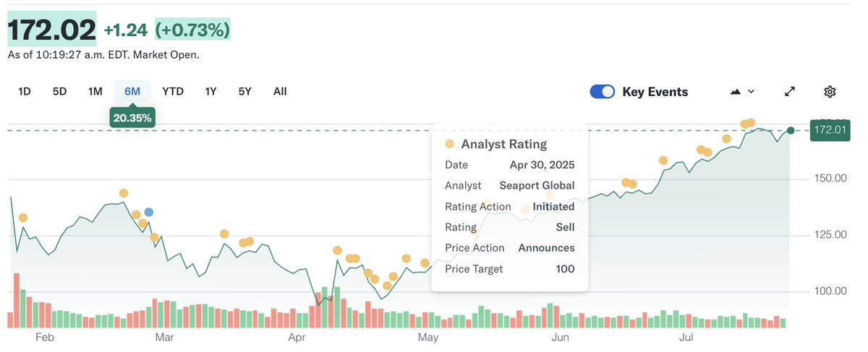Viewport: 868px width, 352px height.
Task: Select the 6M time range
Action: [132, 91]
